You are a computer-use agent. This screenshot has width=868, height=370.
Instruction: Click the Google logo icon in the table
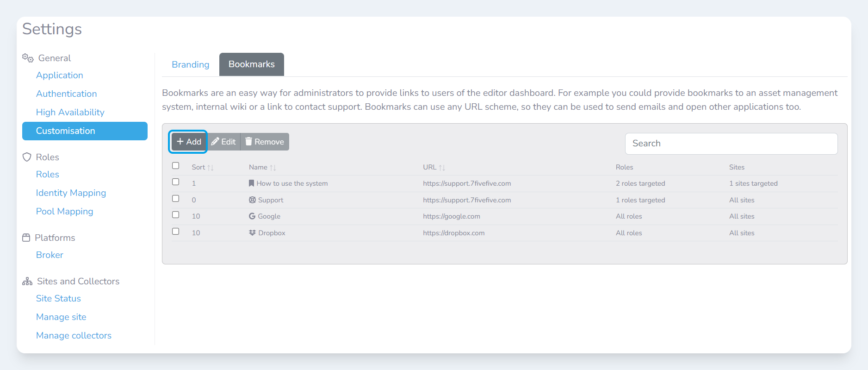coord(252,216)
